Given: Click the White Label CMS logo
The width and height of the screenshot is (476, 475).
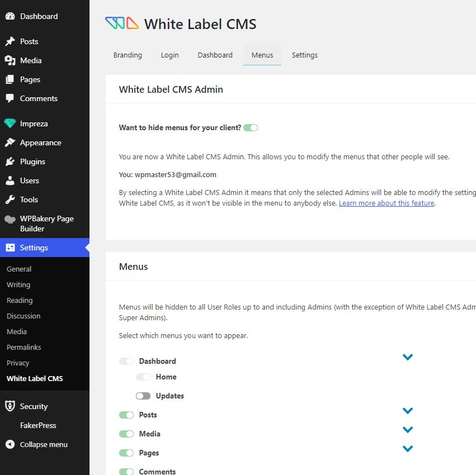Looking at the screenshot, I should (x=122, y=23).
